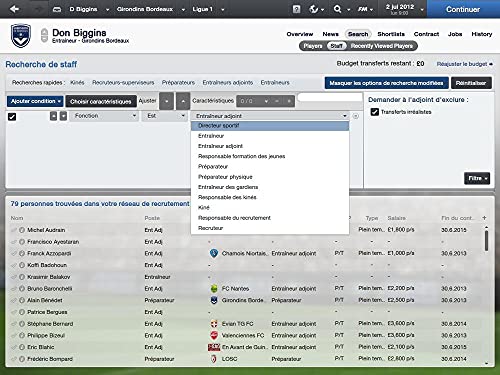Open the Fonction field dropdown
This screenshot has width=500, height=375.
[x=104, y=116]
